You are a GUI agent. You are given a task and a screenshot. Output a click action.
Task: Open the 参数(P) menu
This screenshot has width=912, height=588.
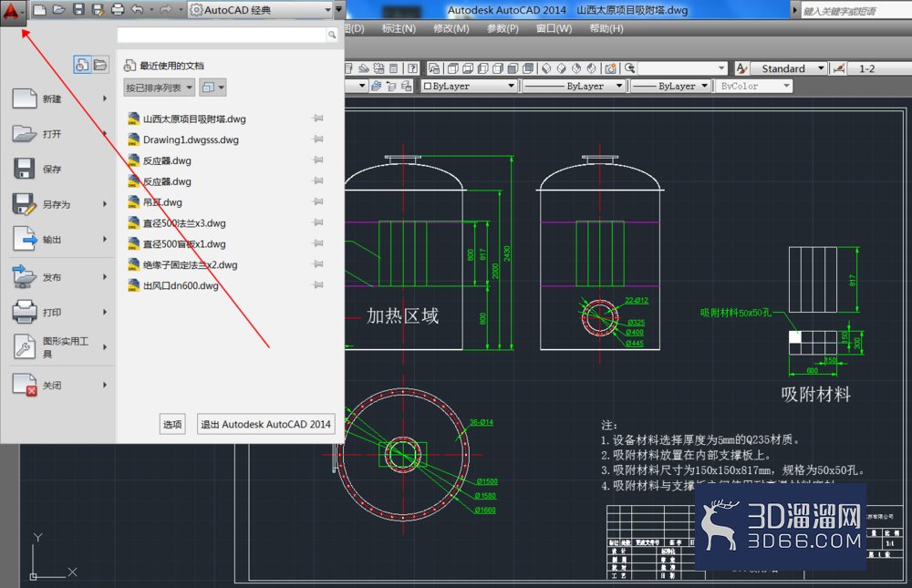(503, 28)
